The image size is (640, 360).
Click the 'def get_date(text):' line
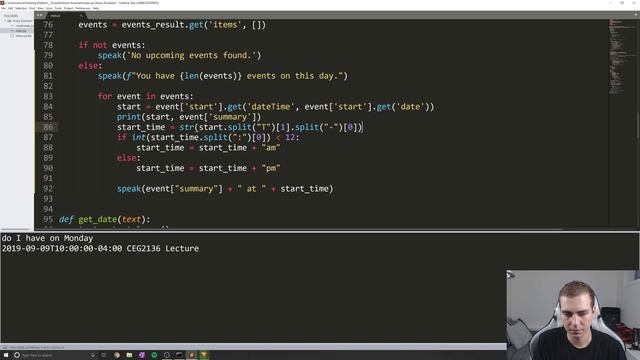[104, 220]
